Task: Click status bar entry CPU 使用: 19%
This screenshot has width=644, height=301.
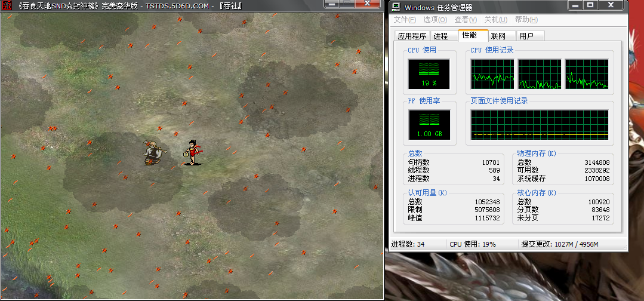Action: click(472, 244)
